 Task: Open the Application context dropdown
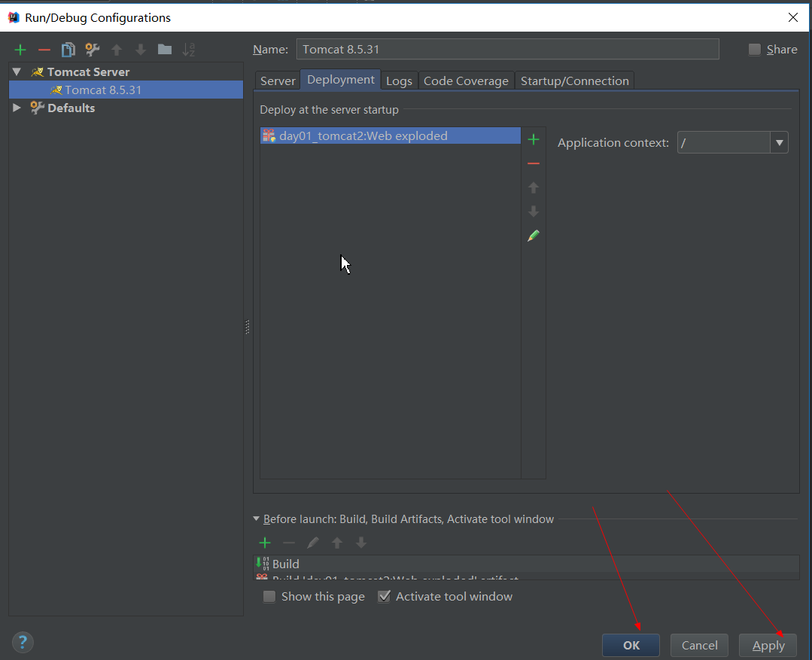(779, 142)
